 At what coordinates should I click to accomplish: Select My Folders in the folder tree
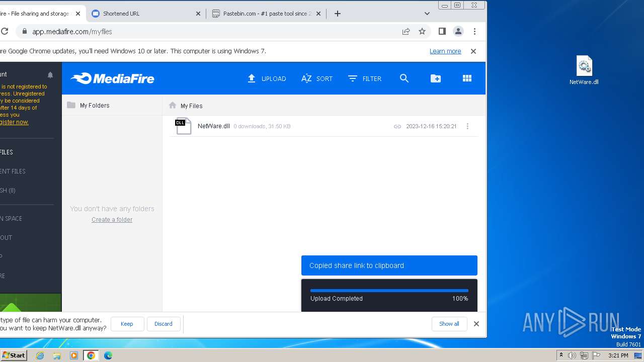tap(95, 106)
